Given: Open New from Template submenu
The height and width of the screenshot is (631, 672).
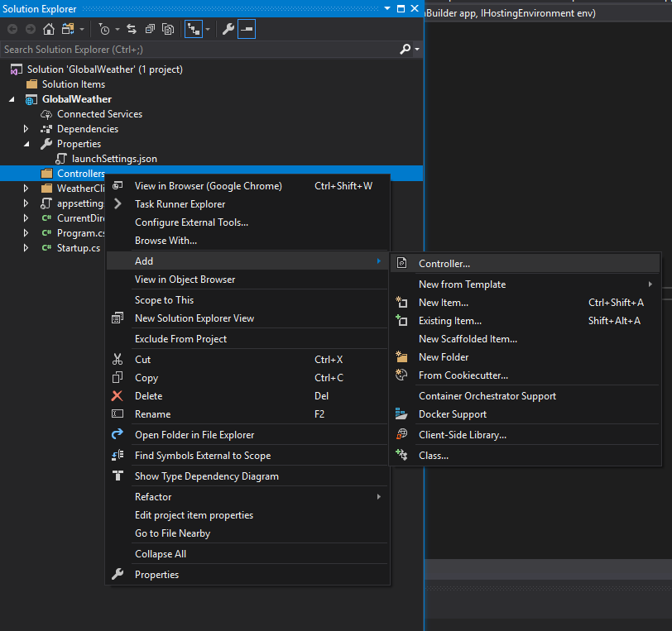Looking at the screenshot, I should pyautogui.click(x=525, y=284).
